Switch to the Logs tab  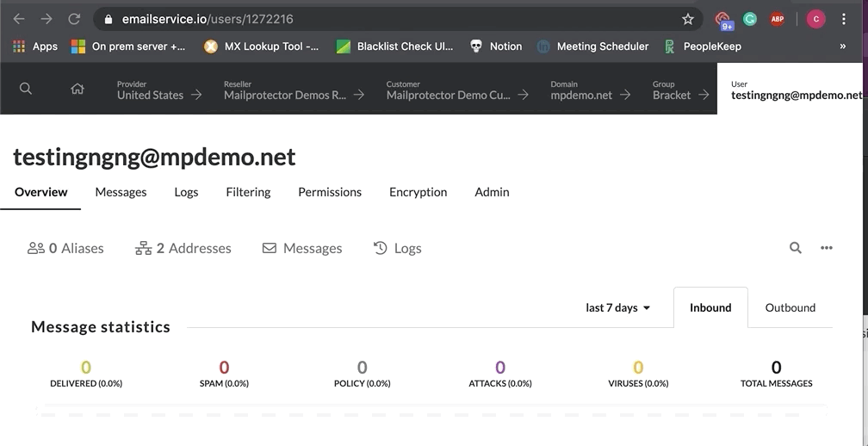pos(186,192)
